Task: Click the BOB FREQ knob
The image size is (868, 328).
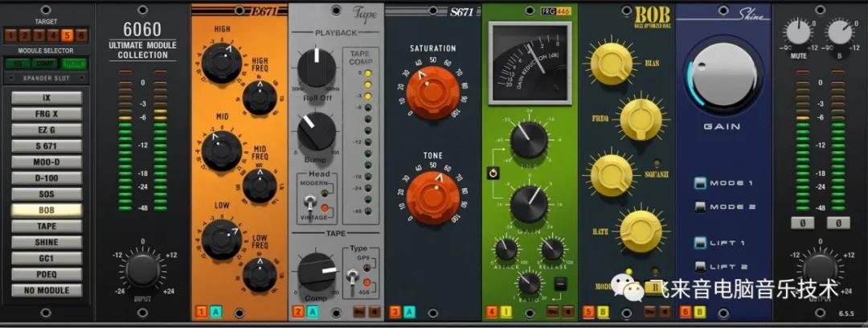Action: pos(641,118)
